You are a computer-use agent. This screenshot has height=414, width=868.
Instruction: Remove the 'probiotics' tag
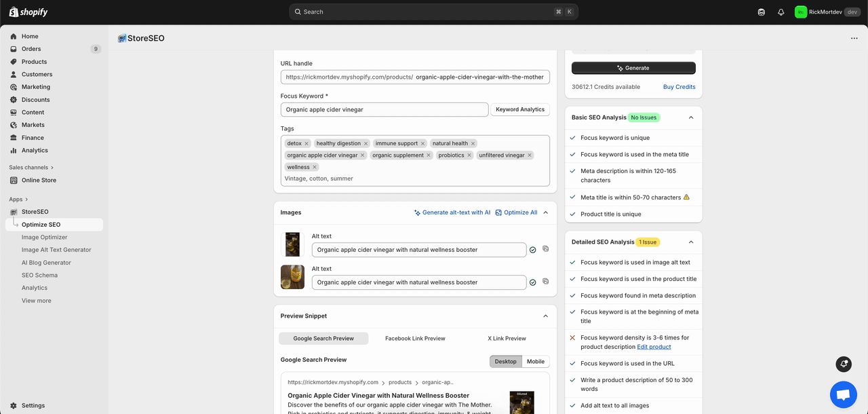click(x=469, y=155)
